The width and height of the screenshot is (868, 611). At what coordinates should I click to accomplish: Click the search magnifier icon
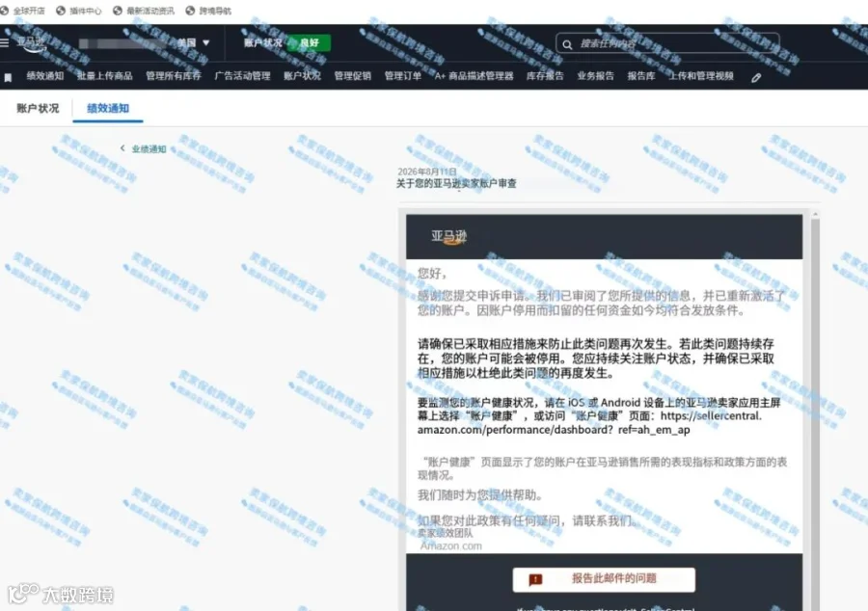tap(567, 44)
